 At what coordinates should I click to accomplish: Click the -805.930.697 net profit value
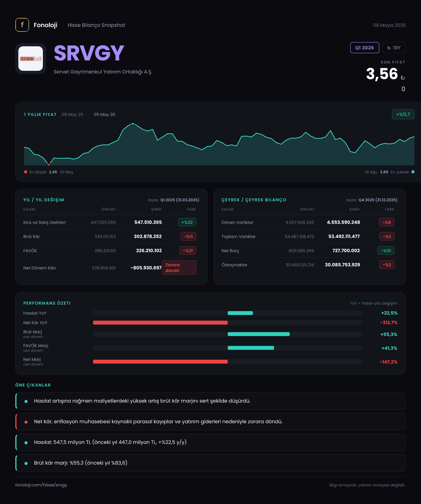tap(146, 268)
